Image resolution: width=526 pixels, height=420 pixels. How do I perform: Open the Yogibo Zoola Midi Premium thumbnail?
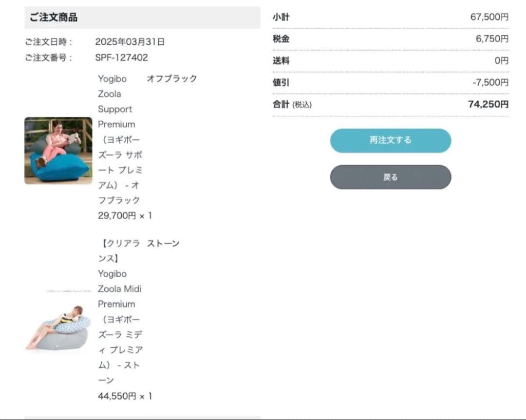click(58, 322)
